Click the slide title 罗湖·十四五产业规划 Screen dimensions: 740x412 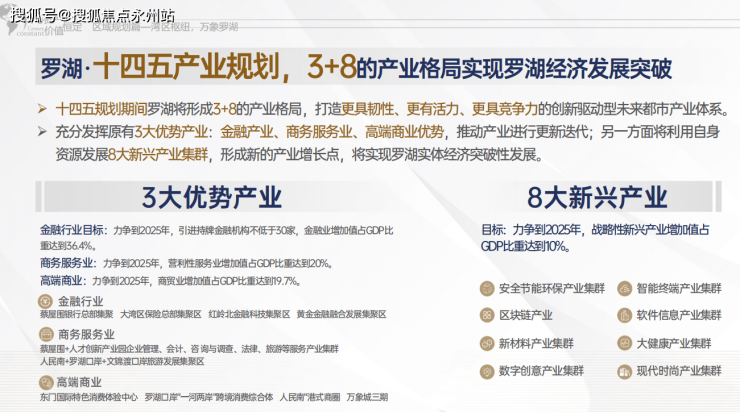point(160,67)
